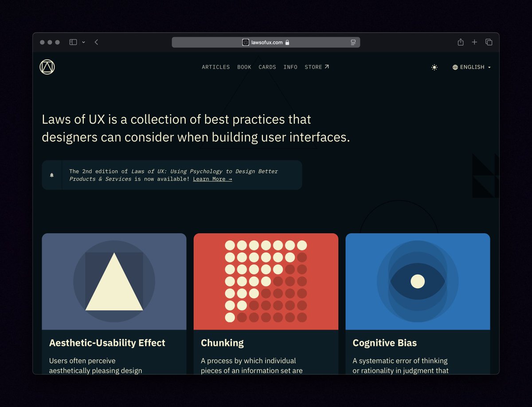Screen dimensions: 532x407
Task: Open the CARDS menu item
Action: click(267, 67)
